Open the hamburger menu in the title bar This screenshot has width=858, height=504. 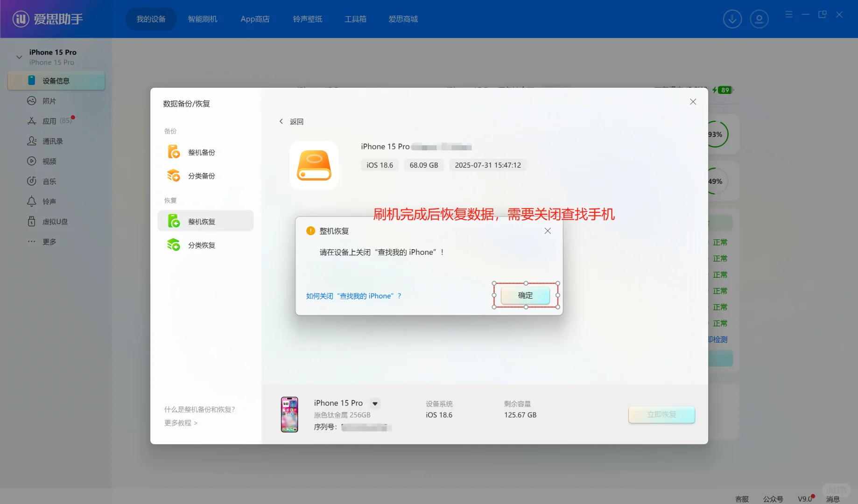coord(788,14)
